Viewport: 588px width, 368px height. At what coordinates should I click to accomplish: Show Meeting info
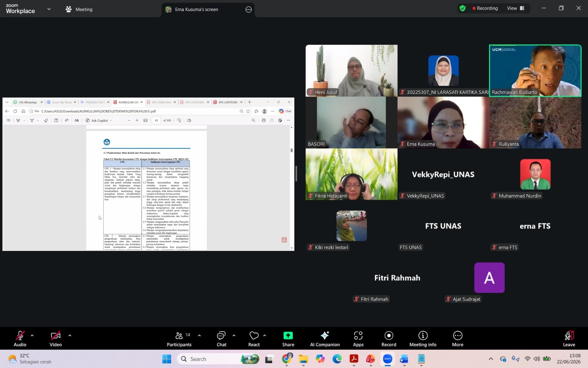point(423,339)
